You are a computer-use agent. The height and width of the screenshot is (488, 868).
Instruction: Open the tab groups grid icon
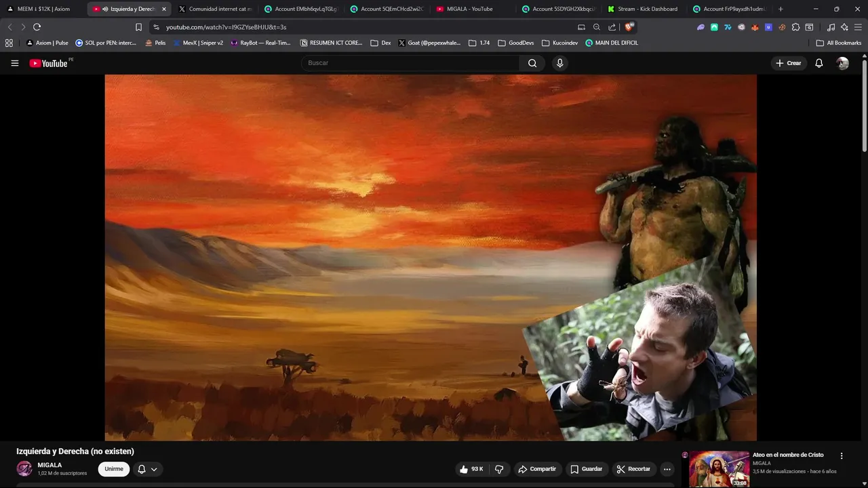pos(9,43)
